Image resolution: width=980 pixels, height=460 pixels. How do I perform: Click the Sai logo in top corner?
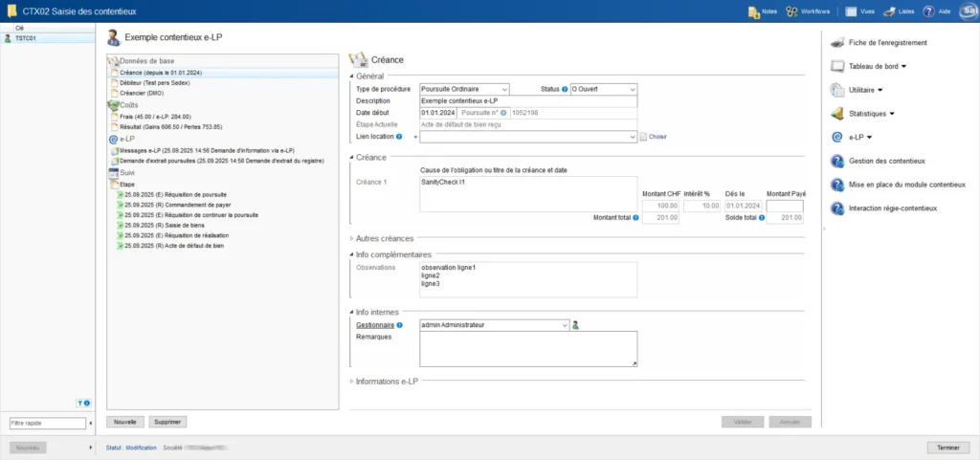point(968,11)
